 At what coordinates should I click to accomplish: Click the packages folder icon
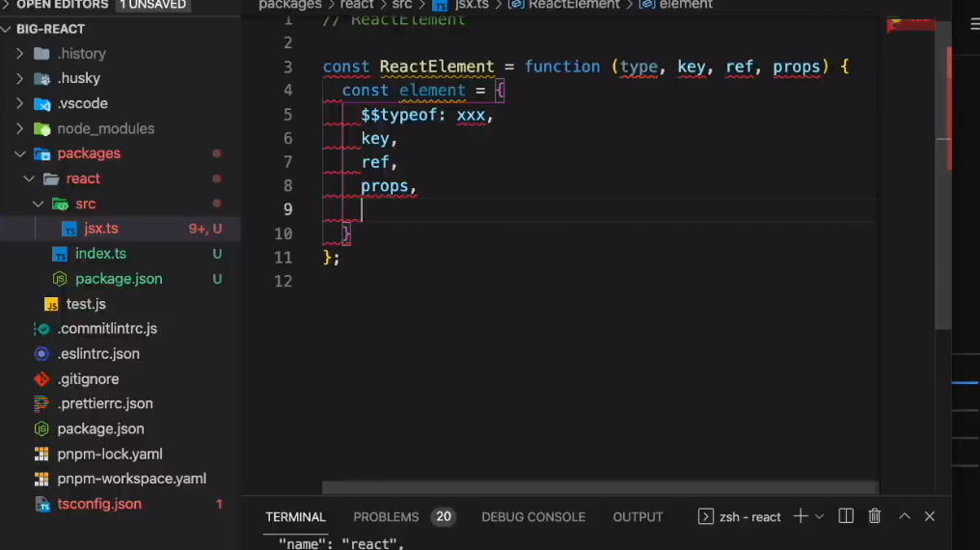(41, 153)
